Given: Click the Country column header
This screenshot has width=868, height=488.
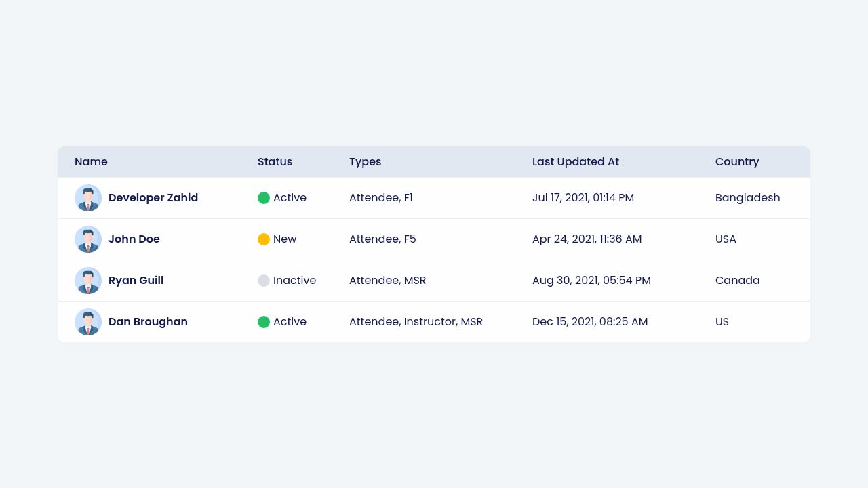Looking at the screenshot, I should (x=737, y=162).
